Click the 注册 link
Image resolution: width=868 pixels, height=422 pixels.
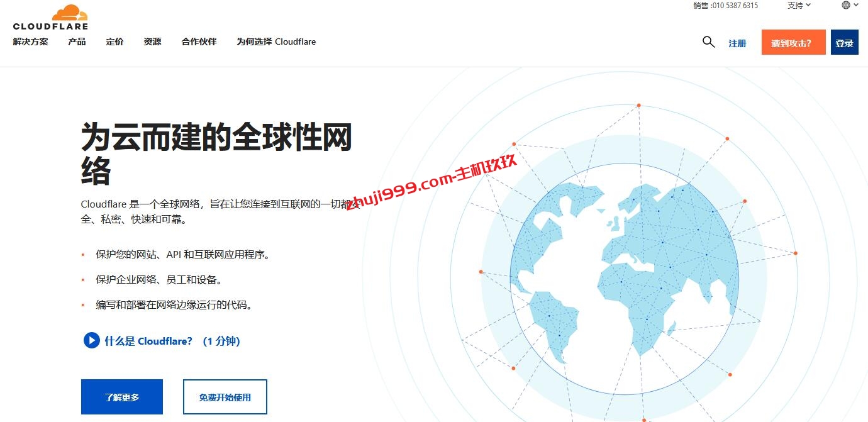coord(737,43)
